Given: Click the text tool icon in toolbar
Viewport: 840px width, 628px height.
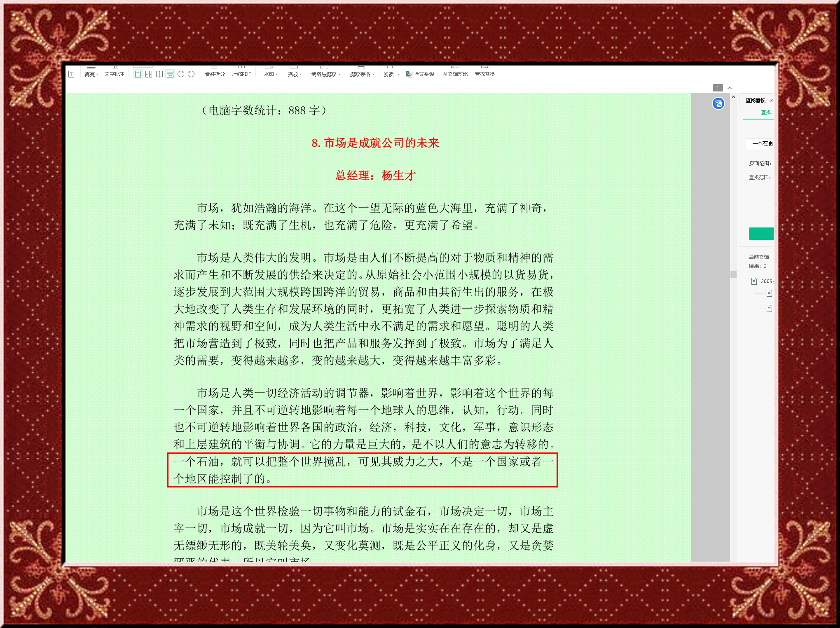Looking at the screenshot, I should [x=71, y=74].
